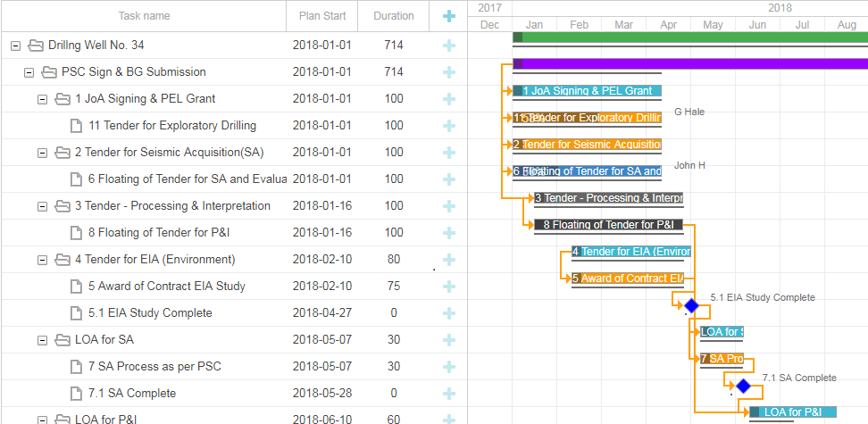Click file icon of 5.1 EIA Study Complete
The image size is (868, 424).
pos(76,312)
